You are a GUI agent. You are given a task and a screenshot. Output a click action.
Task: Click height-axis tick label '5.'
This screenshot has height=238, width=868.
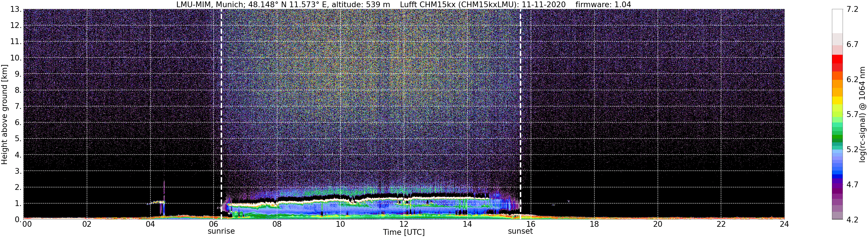[x=18, y=139]
